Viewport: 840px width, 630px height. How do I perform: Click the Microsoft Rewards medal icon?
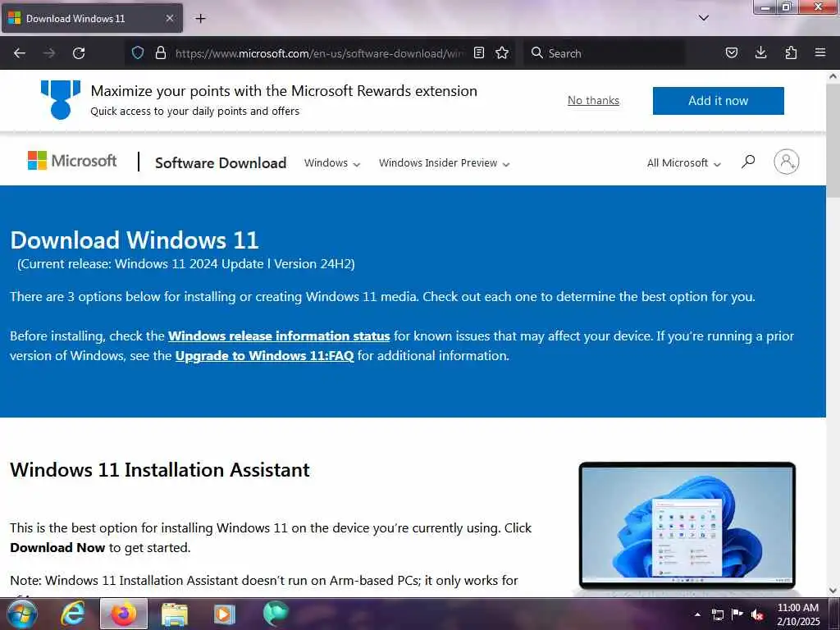pos(61,99)
